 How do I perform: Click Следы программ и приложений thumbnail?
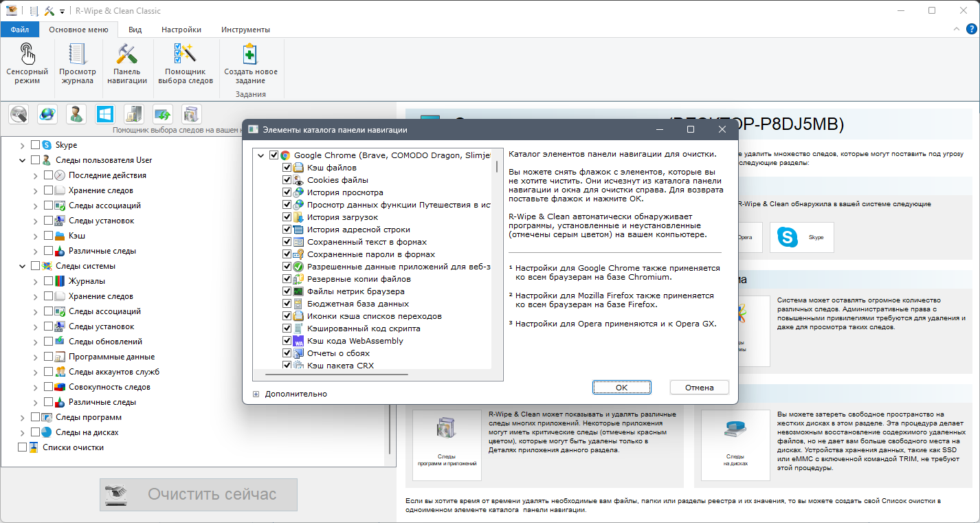click(447, 445)
